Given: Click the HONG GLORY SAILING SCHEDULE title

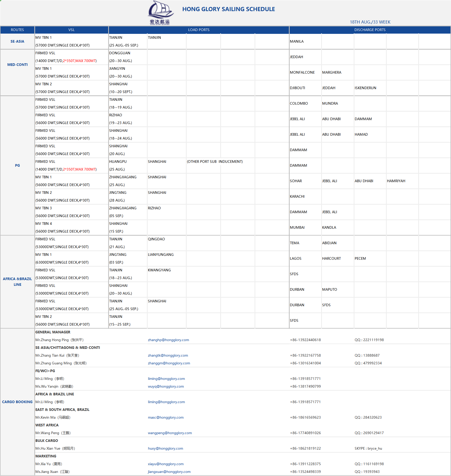Looking at the screenshot, I should 228,9.
